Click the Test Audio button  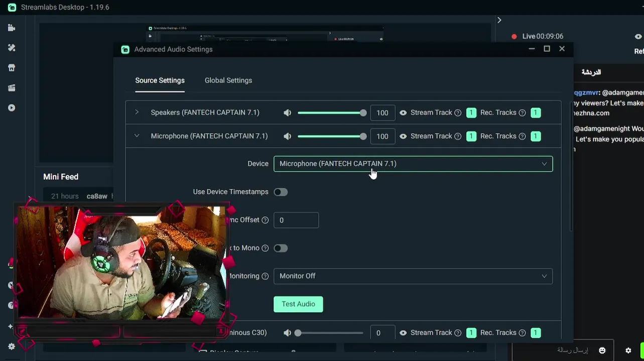pyautogui.click(x=298, y=304)
